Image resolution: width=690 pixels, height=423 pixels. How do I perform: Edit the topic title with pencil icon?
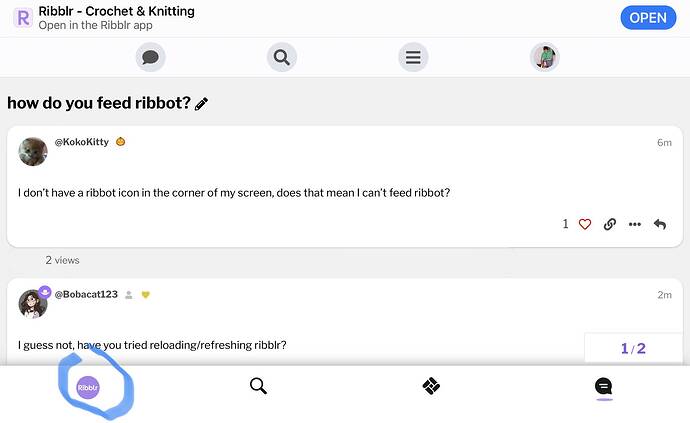tap(202, 104)
